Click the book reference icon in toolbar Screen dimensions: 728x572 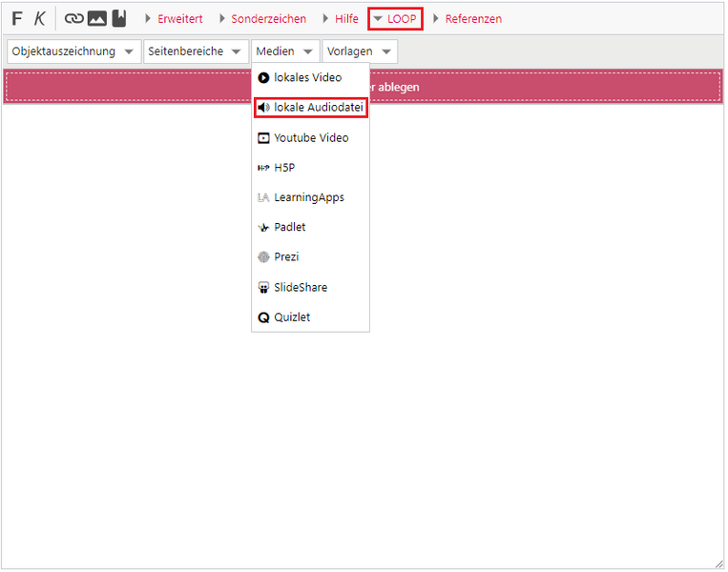click(119, 18)
